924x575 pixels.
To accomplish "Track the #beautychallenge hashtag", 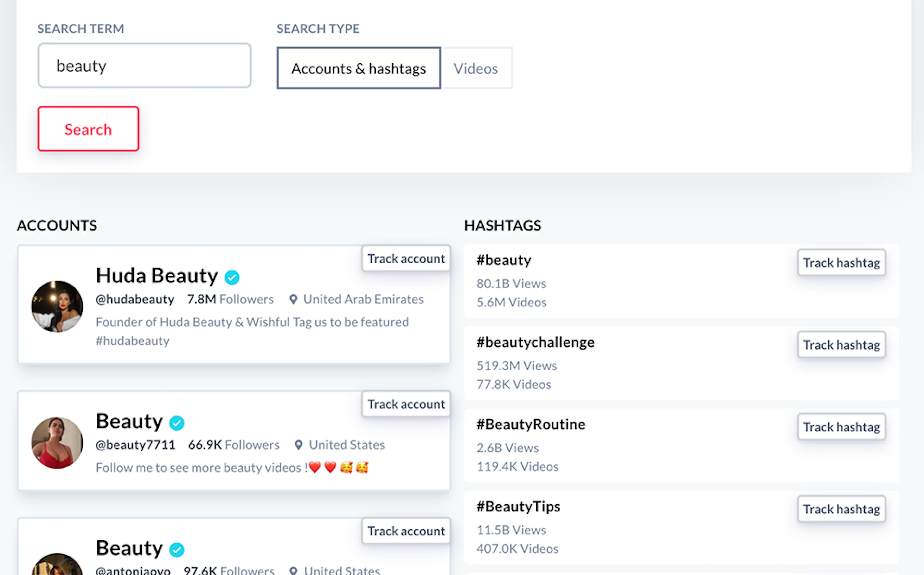I will (841, 345).
